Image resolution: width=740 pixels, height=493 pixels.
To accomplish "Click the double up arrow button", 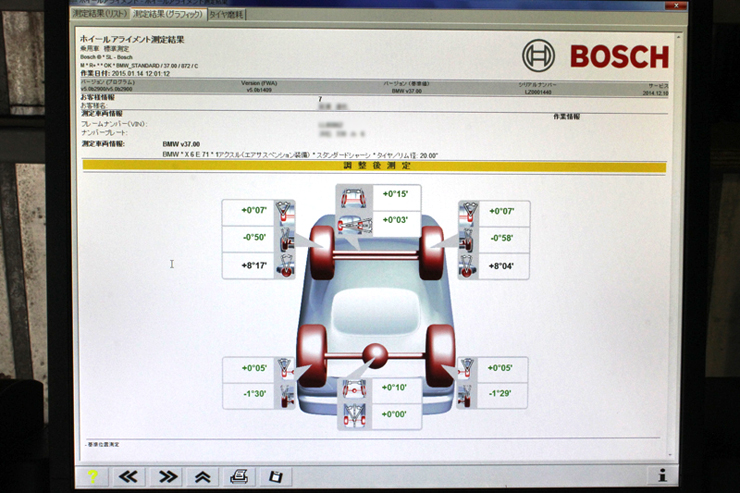I will pos(203,476).
